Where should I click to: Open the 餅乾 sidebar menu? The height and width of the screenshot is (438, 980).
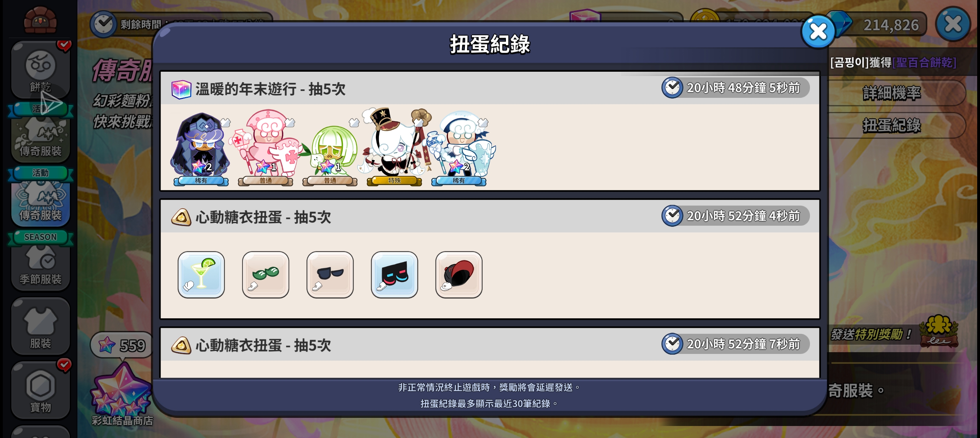[x=40, y=70]
